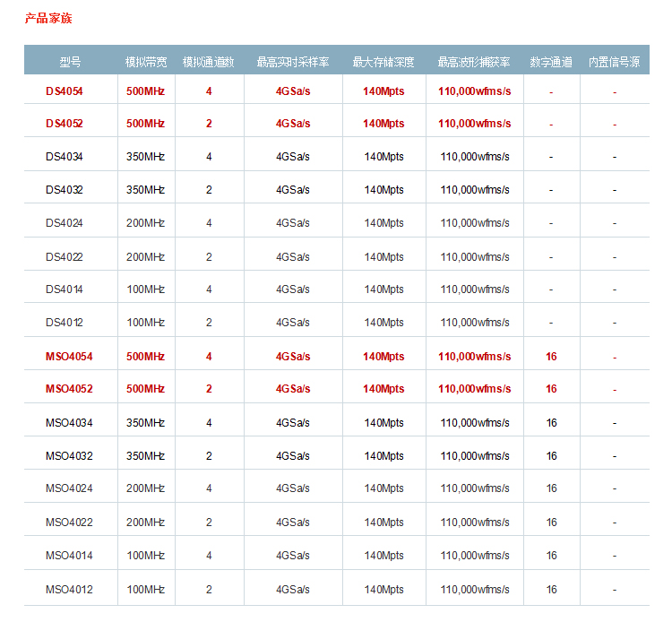This screenshot has height=622, width=672.
Task: Click the 350MHz bandwidth cell for MSO4032
Action: click(x=145, y=456)
